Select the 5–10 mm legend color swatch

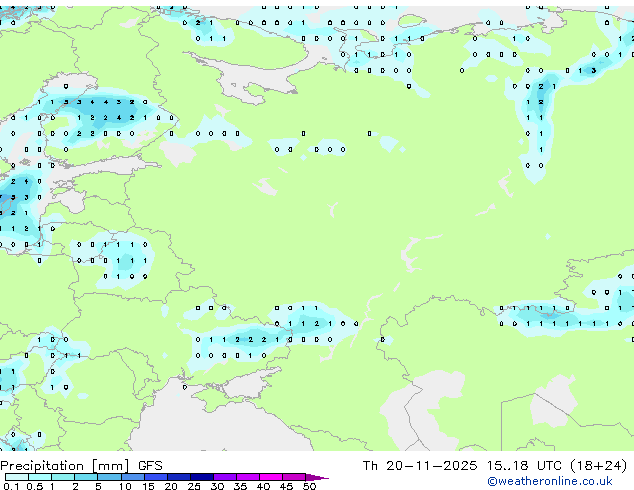(110, 477)
